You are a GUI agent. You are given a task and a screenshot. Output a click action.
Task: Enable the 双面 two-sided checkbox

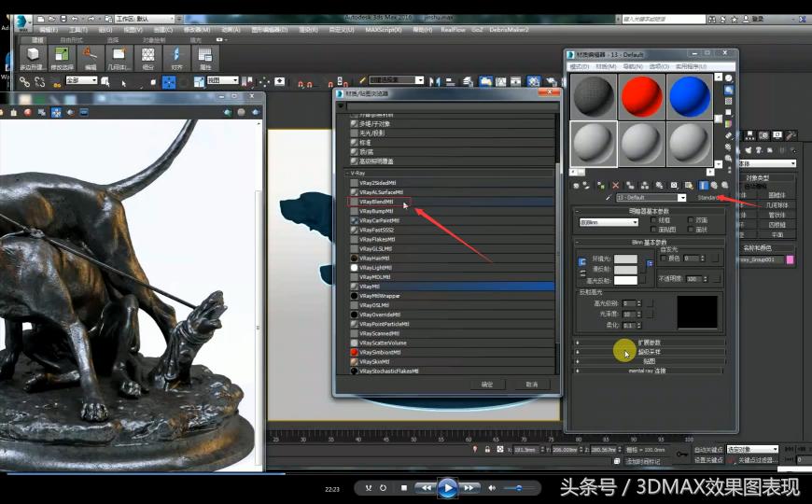[x=691, y=220]
